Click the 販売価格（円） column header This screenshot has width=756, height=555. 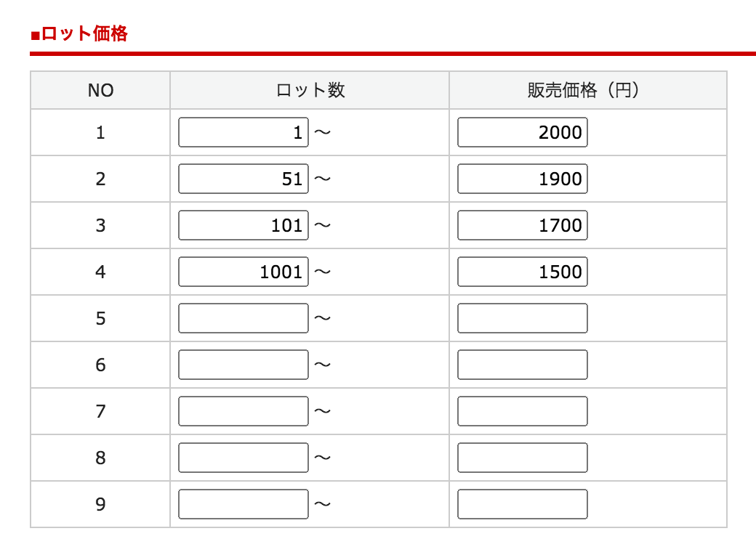pyautogui.click(x=587, y=90)
